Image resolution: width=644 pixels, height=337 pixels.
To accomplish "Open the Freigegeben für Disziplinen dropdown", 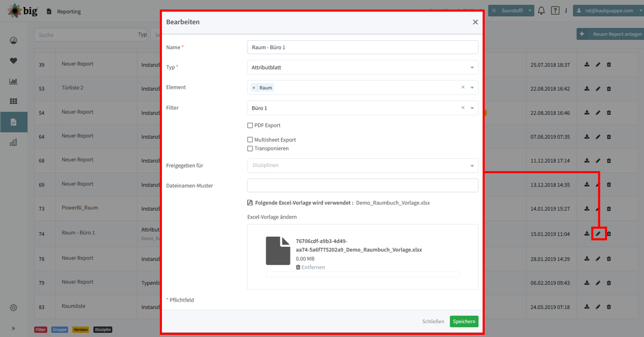I will (x=363, y=165).
